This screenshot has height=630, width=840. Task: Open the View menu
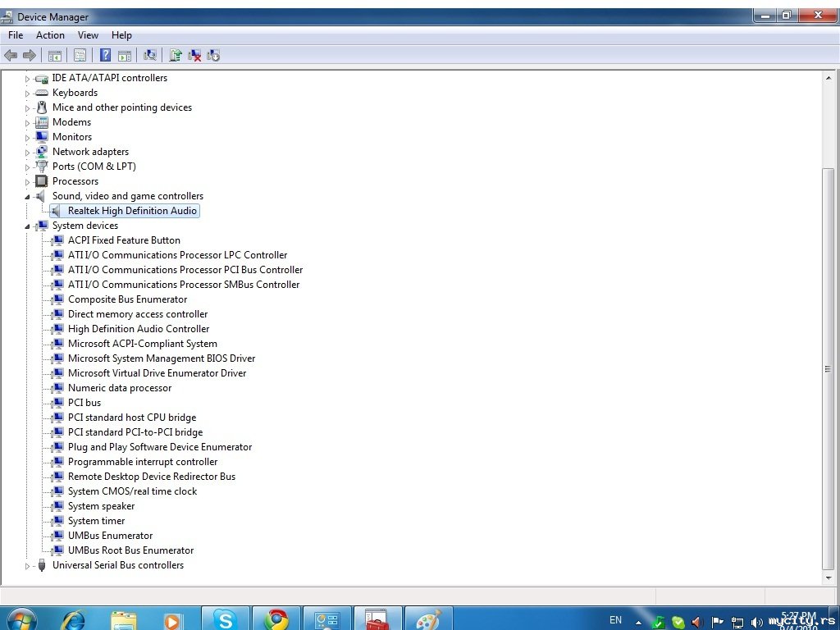click(88, 34)
